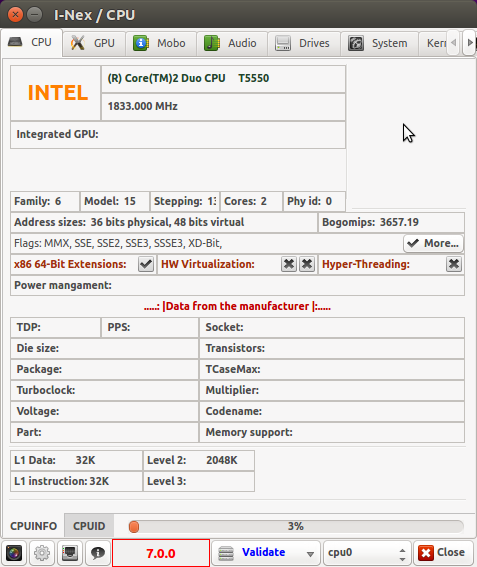Click the 'Cores: 2' field
This screenshot has height=567, width=477.
(251, 201)
